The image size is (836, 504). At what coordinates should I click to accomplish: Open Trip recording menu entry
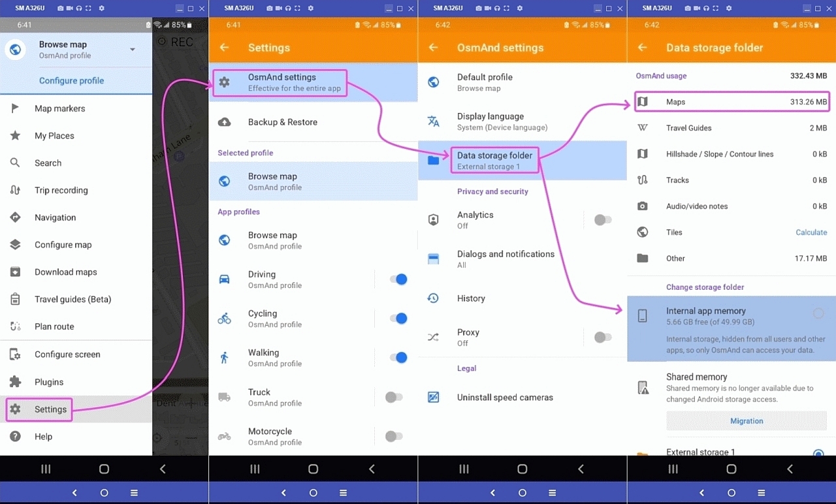76,191
